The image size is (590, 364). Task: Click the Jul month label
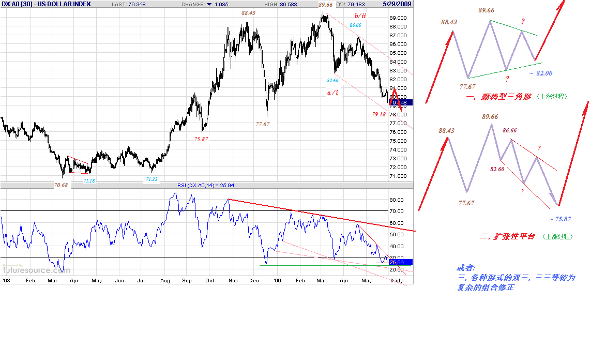click(141, 280)
